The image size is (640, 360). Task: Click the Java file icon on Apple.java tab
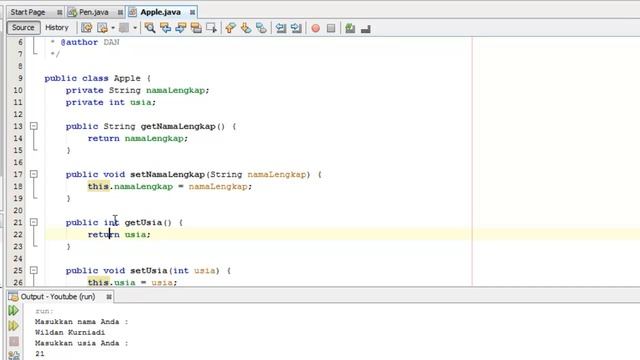[133, 12]
